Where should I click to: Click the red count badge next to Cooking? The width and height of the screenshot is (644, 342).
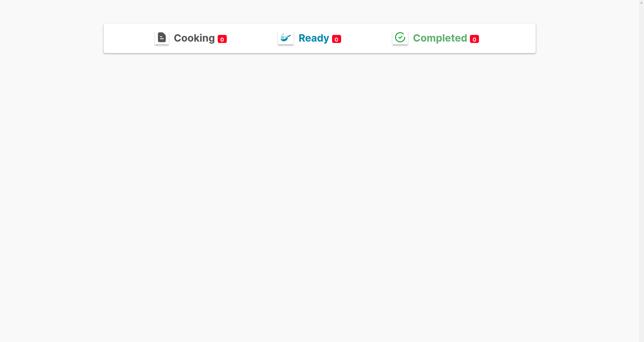pos(222,39)
